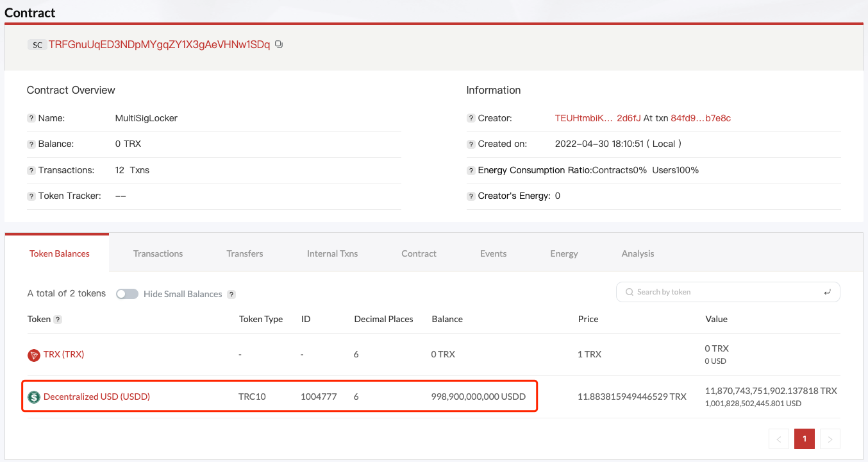This screenshot has height=462, width=868.
Task: Open help icon beside Token column header
Action: (x=58, y=320)
